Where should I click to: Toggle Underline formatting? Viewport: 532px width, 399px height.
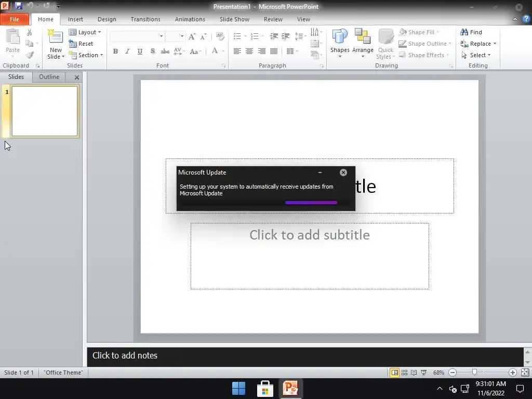[140, 51]
